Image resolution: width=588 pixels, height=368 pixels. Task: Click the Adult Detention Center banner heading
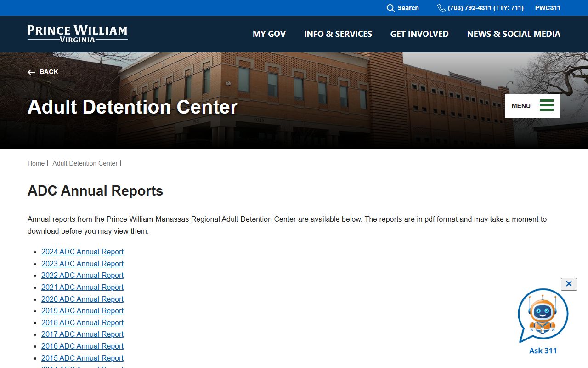point(132,107)
